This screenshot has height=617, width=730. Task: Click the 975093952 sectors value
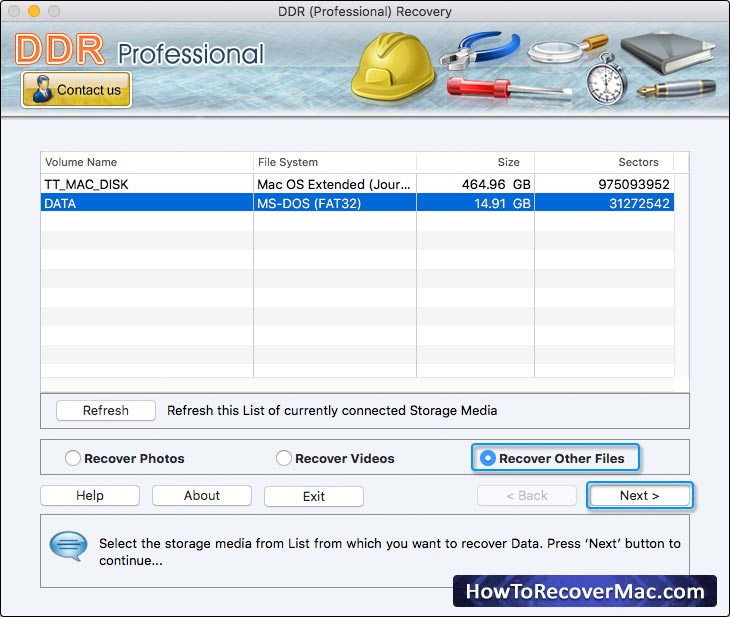tap(634, 184)
